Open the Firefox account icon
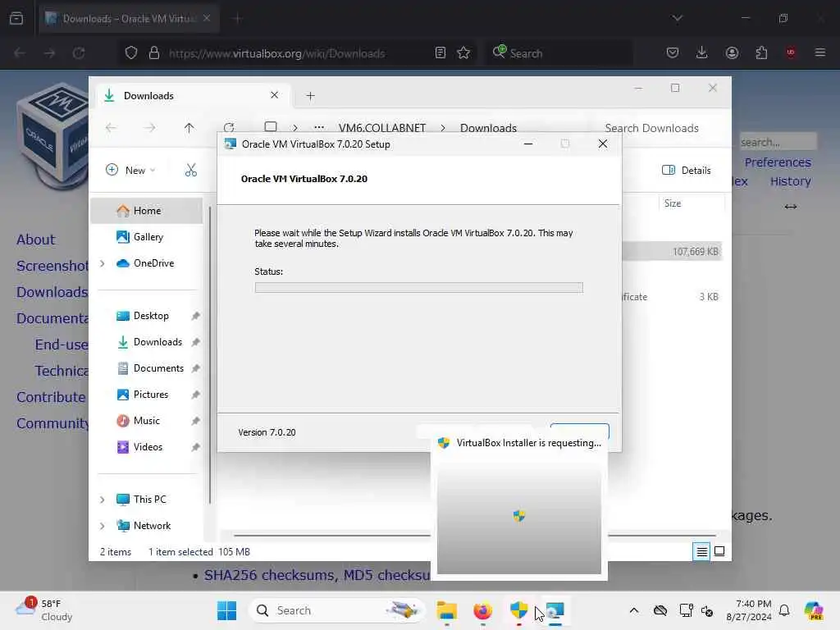 (x=732, y=53)
